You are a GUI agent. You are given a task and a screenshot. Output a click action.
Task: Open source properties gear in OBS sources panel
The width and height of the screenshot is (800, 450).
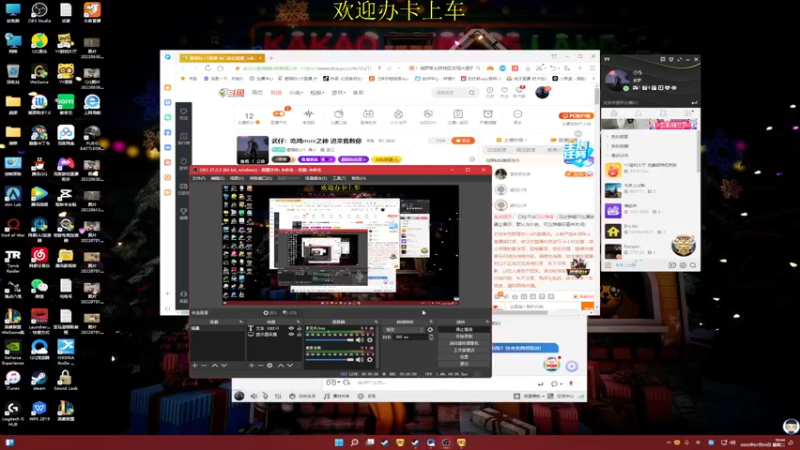269,365
